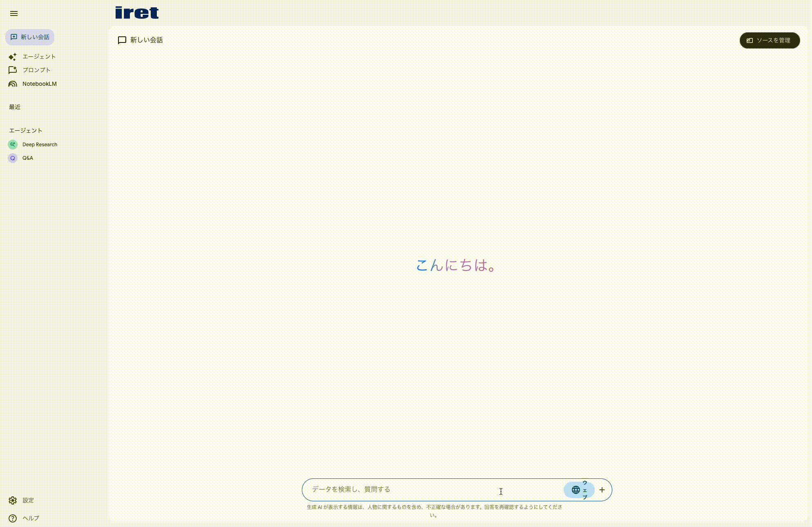The image size is (812, 527).
Task: Click the generative AI disclaimer text
Action: [435, 511]
